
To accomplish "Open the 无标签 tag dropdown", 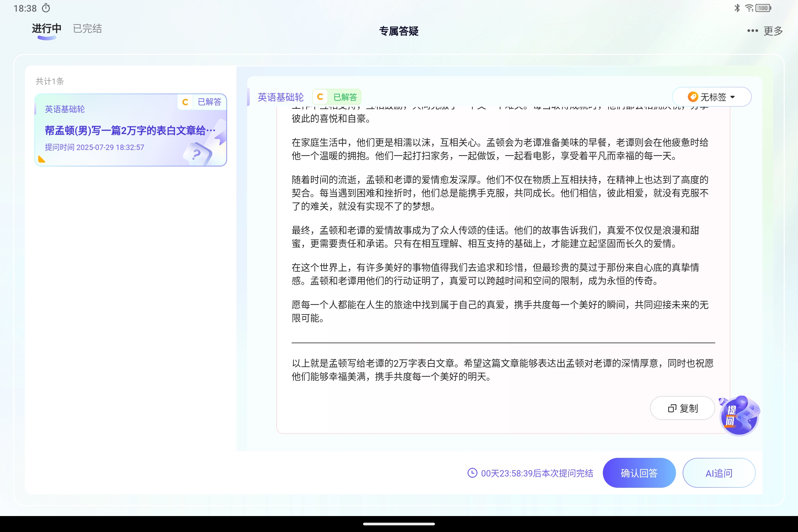I will point(712,97).
